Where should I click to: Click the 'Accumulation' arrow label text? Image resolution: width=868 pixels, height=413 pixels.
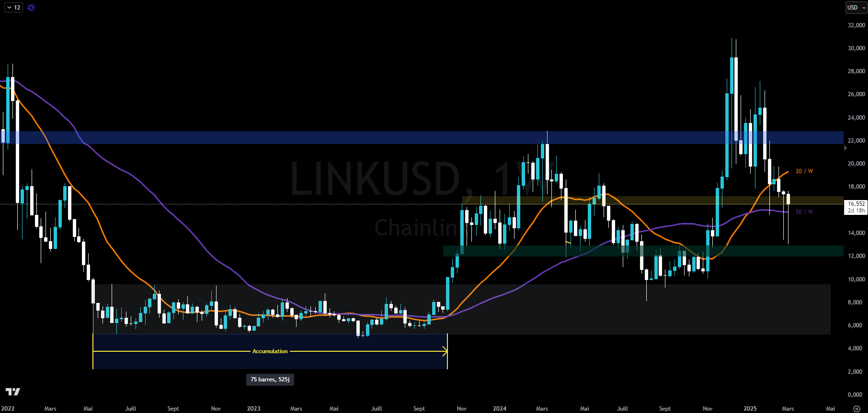(x=270, y=351)
